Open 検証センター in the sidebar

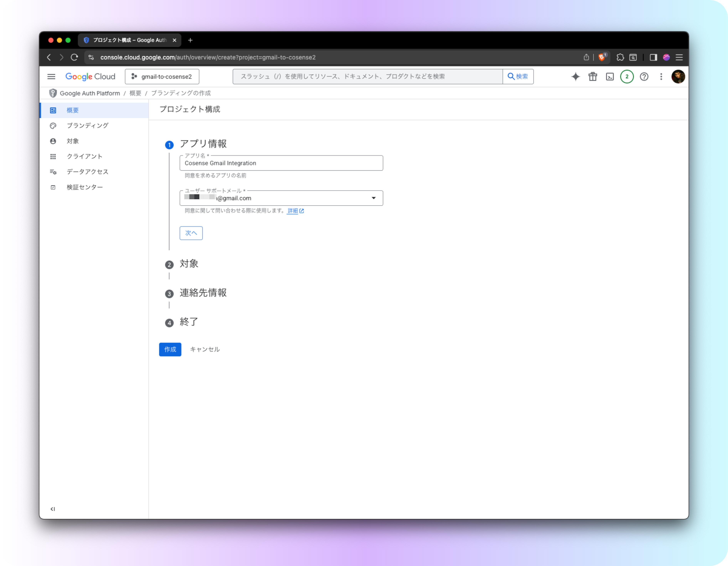click(x=94, y=187)
